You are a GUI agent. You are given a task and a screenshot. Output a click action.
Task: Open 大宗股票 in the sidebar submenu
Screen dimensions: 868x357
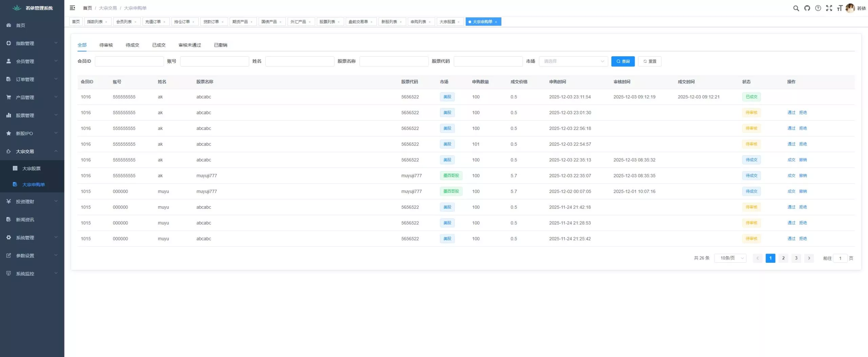(31, 168)
